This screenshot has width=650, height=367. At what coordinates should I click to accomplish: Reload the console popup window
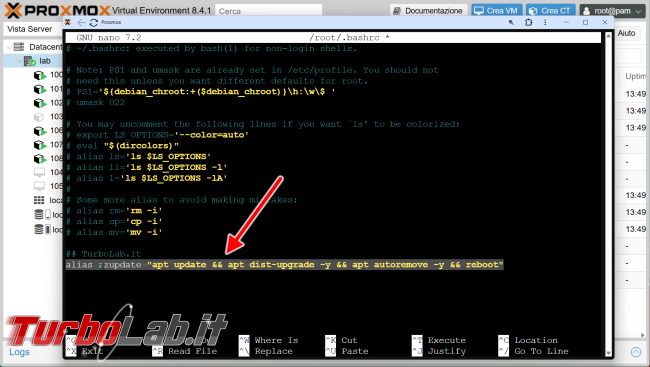pos(94,22)
